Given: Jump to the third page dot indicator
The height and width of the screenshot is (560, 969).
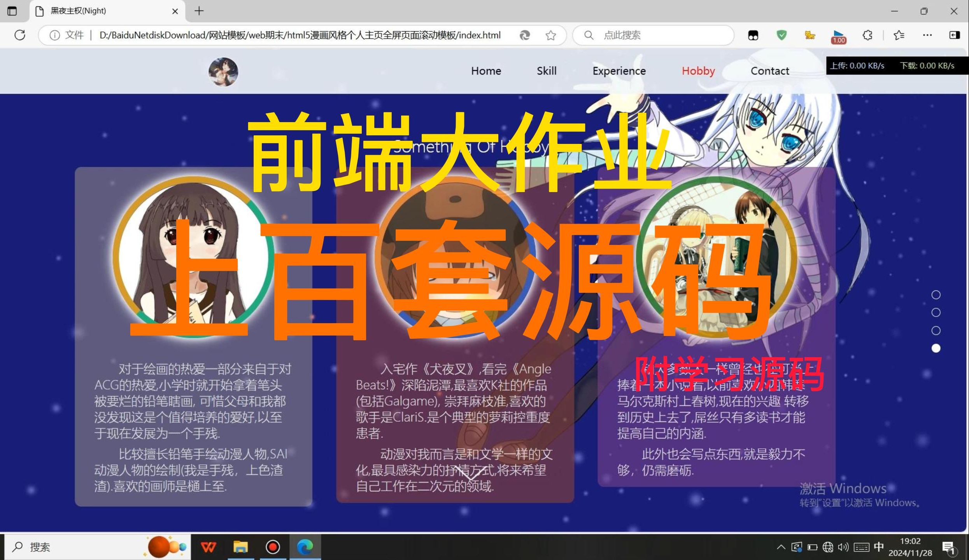Looking at the screenshot, I should coord(936,331).
